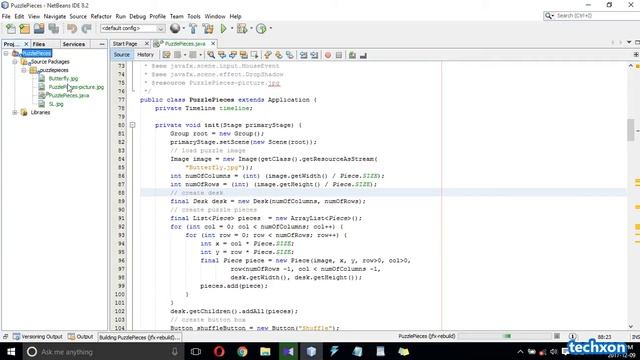Toggle Rectangular Selection icon
This screenshot has width=640, height=360.
[x=255, y=55]
